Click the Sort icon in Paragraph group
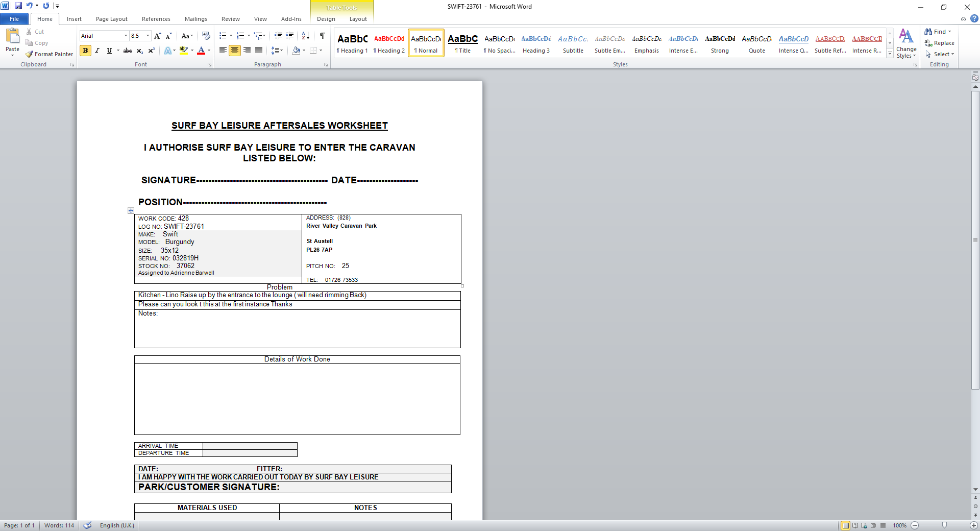Image resolution: width=980 pixels, height=531 pixels. 305,36
